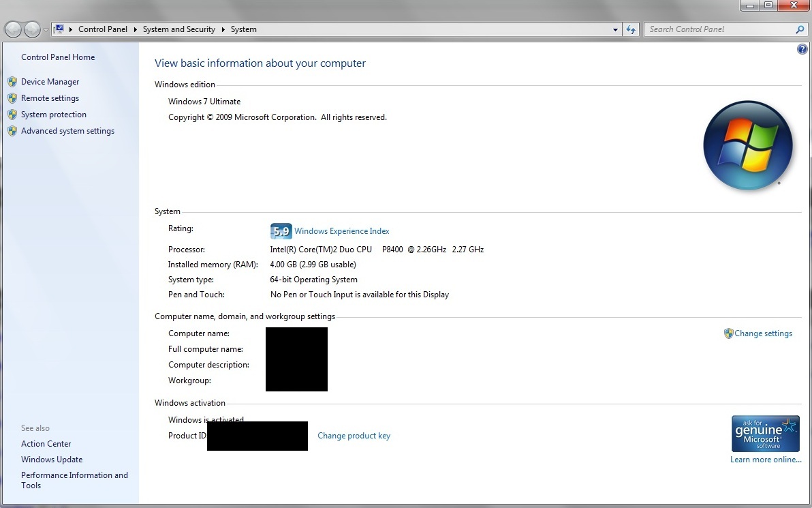Expand arrow before Control Panel breadcrumb

pyautogui.click(x=71, y=29)
